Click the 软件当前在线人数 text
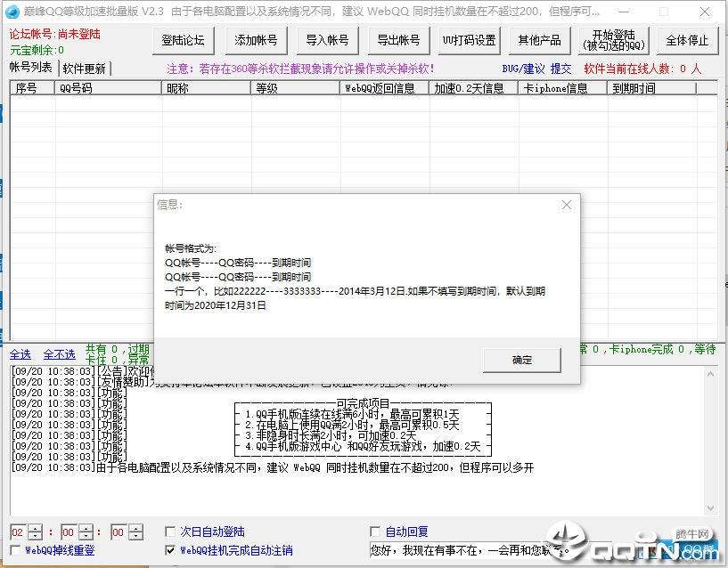The image size is (728, 568). click(642, 69)
